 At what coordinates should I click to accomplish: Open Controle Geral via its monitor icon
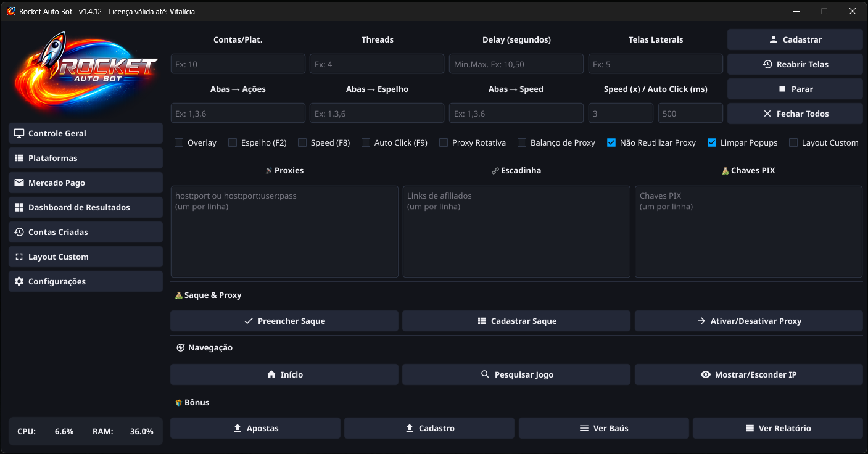pos(19,133)
